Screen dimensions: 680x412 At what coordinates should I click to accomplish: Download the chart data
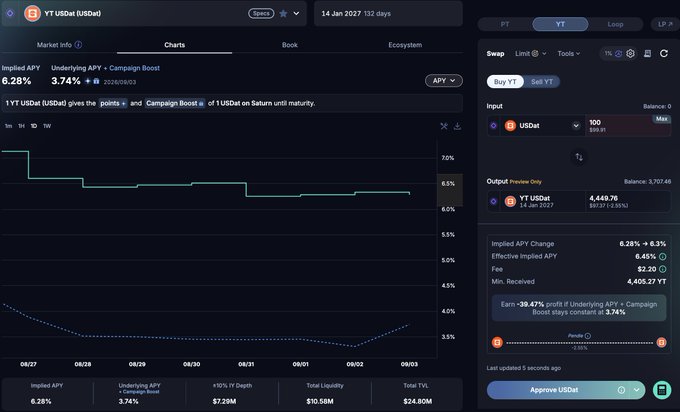pos(457,126)
